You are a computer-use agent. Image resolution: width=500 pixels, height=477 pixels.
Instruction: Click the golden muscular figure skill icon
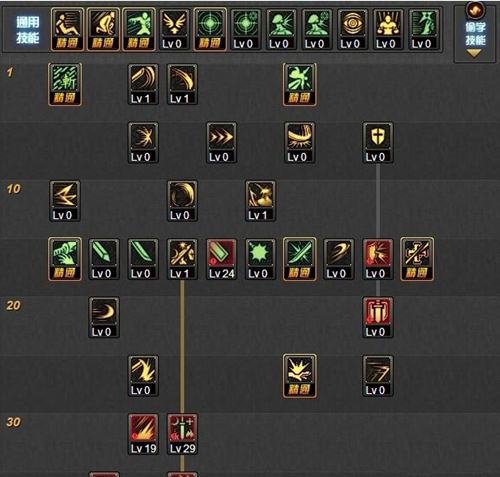(388, 29)
